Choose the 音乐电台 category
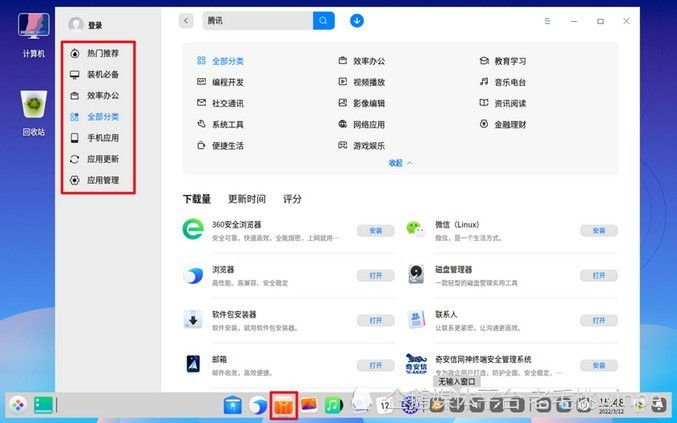 [503, 82]
